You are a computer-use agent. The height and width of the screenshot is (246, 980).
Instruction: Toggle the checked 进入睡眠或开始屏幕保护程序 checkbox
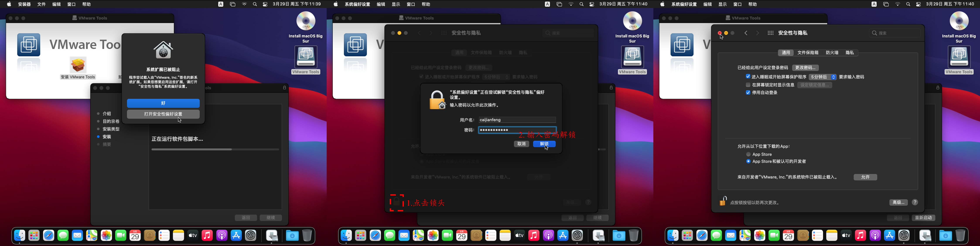coord(748,77)
